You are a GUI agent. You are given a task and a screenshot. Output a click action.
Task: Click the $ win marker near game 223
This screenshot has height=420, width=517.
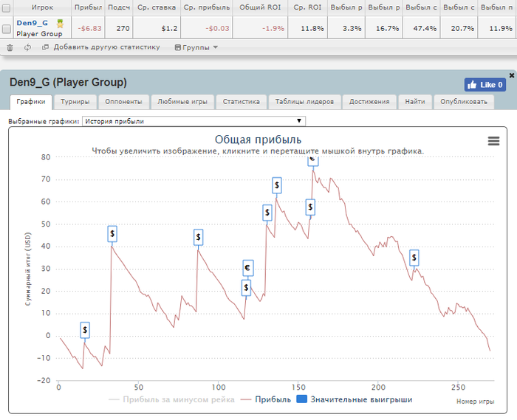414,258
